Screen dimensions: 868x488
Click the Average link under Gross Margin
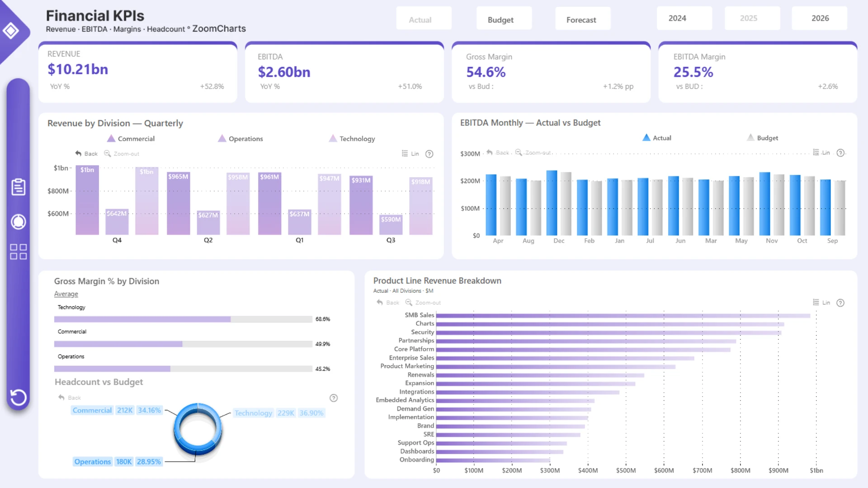pyautogui.click(x=66, y=294)
